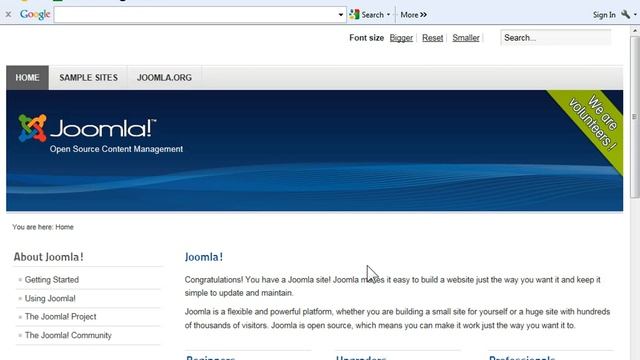Click the scrollbar up arrow
Screen dimensions: 640x360
click(x=635, y=31)
